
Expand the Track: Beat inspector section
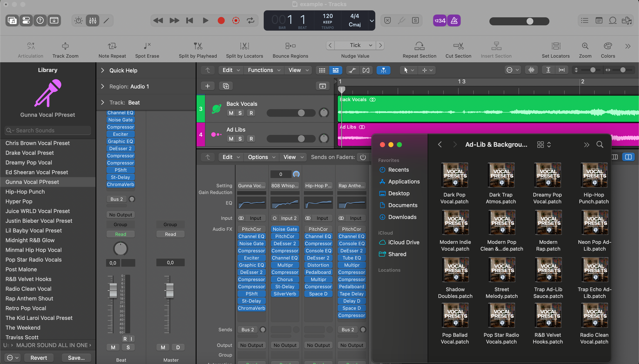pyautogui.click(x=102, y=102)
